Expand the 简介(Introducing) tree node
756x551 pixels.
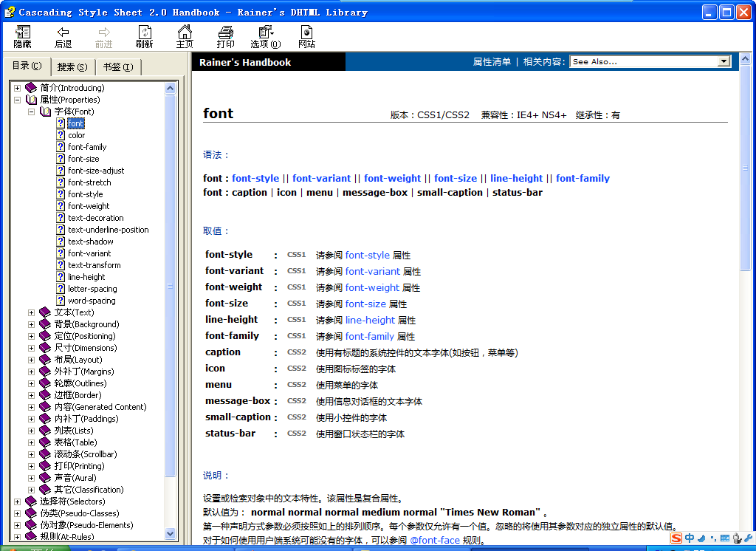point(18,88)
